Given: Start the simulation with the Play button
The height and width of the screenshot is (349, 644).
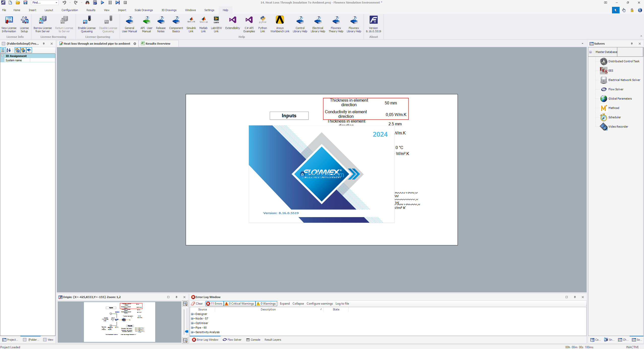Looking at the screenshot, I should coord(103,3).
